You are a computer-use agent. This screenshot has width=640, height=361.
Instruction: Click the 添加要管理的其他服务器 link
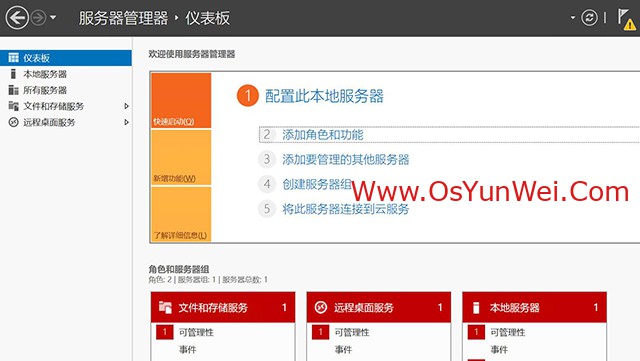pos(345,159)
